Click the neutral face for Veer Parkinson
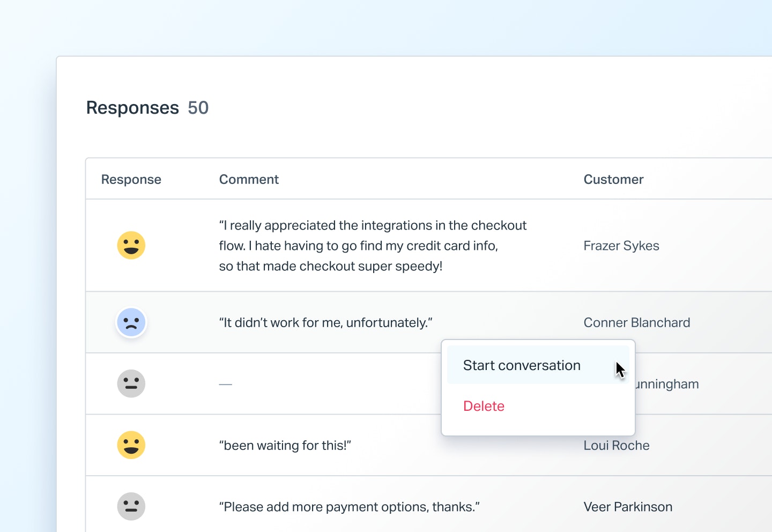772x532 pixels. click(131, 506)
